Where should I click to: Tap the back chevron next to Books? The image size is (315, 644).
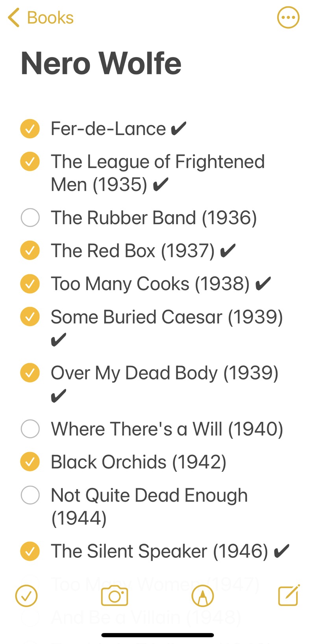pyautogui.click(x=13, y=17)
